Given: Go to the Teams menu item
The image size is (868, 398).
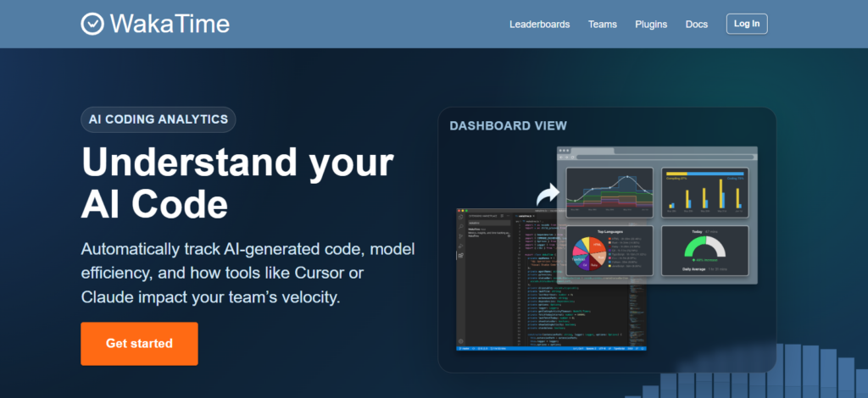Looking at the screenshot, I should click(x=603, y=25).
